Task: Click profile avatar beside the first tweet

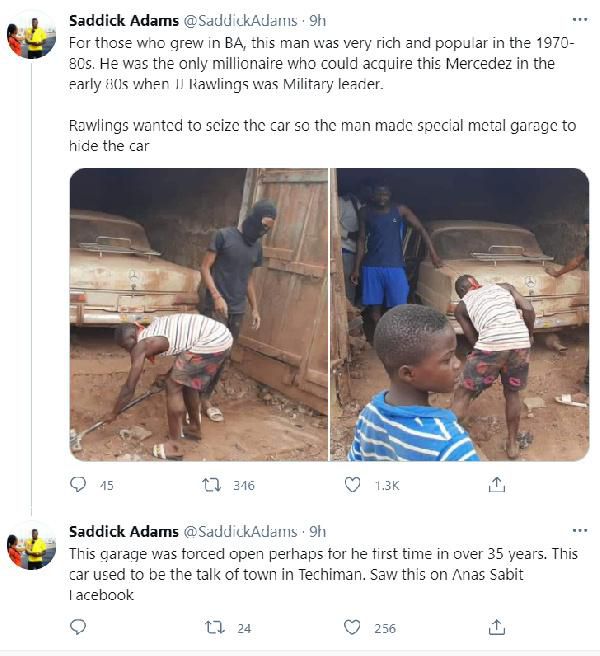Action: [31, 37]
